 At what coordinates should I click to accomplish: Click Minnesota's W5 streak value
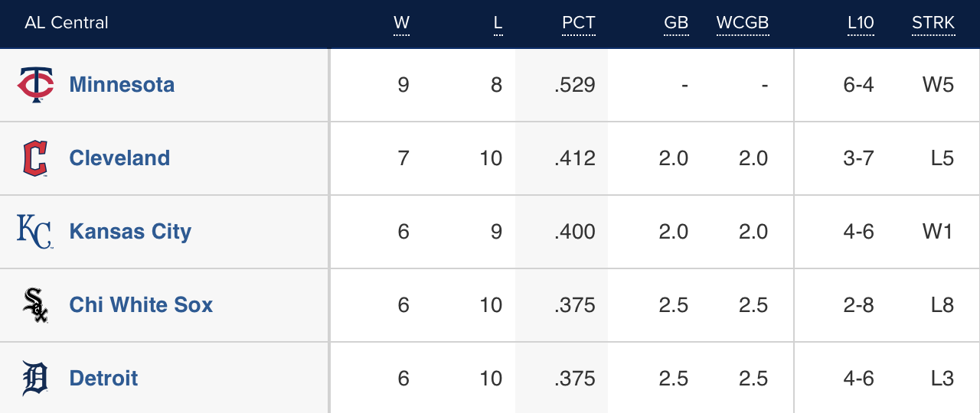(x=938, y=85)
